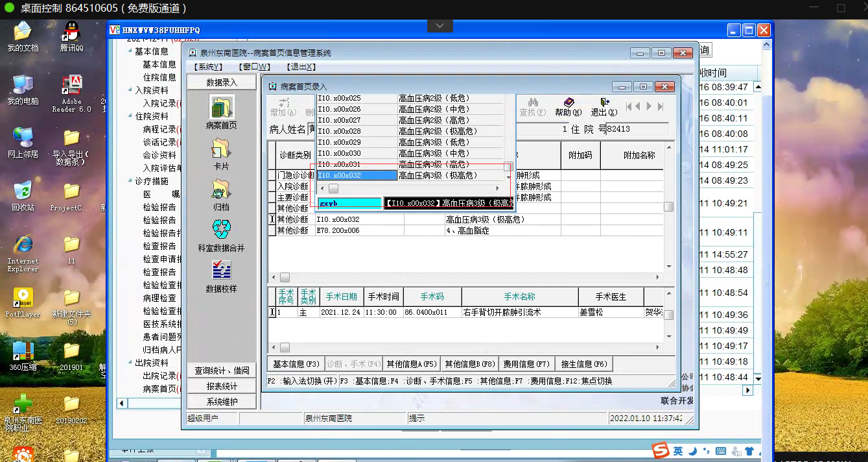Collapse the 出院资料 tree group
The width and height of the screenshot is (868, 462).
pos(130,363)
